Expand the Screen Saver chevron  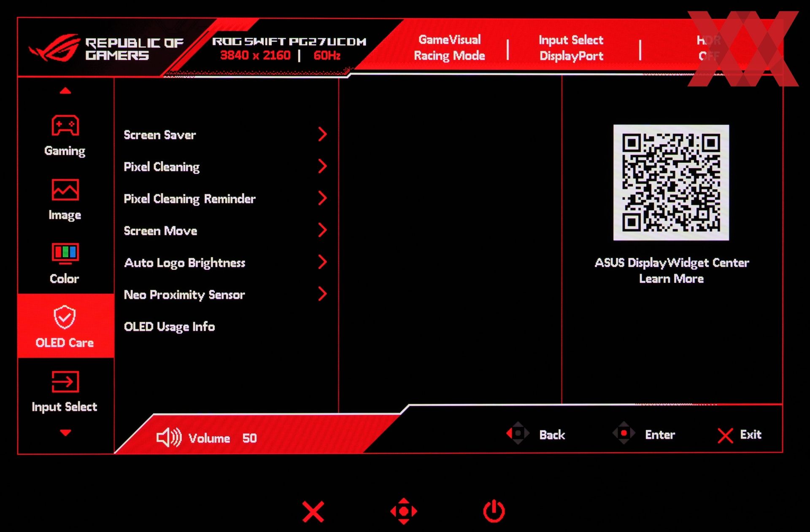click(x=323, y=134)
